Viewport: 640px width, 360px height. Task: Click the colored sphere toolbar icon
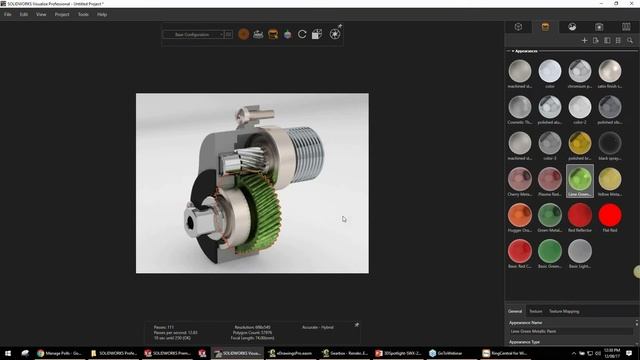(x=287, y=34)
